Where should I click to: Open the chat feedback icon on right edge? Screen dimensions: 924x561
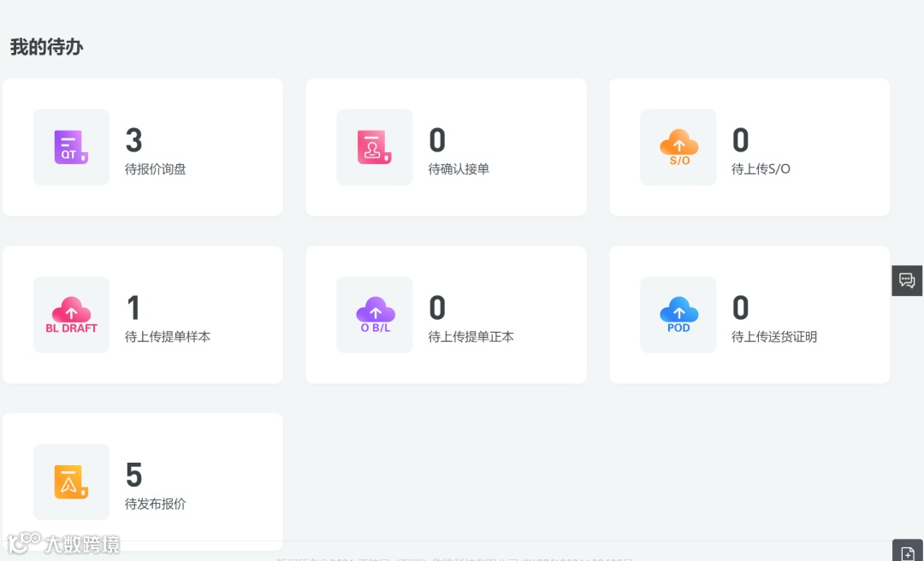coord(907,280)
